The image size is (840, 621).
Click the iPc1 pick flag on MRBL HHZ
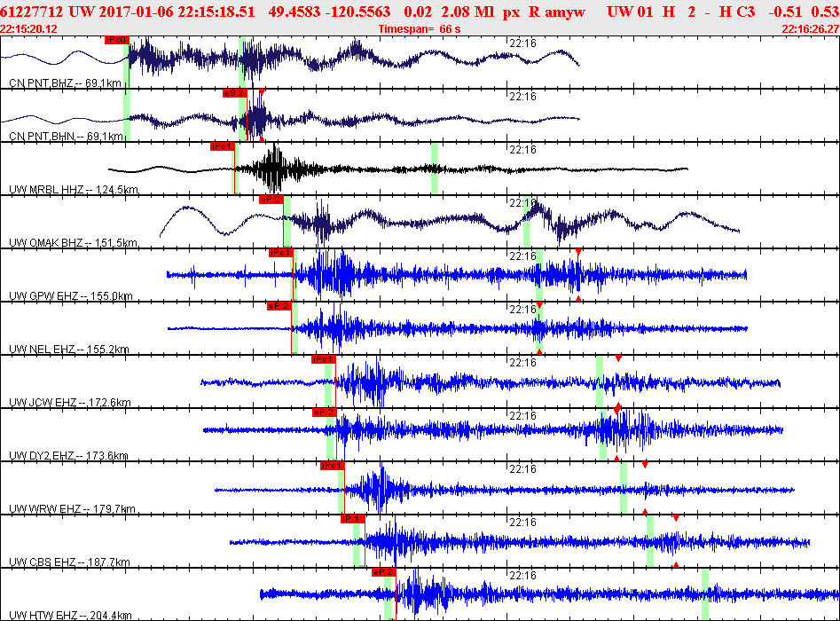223,146
